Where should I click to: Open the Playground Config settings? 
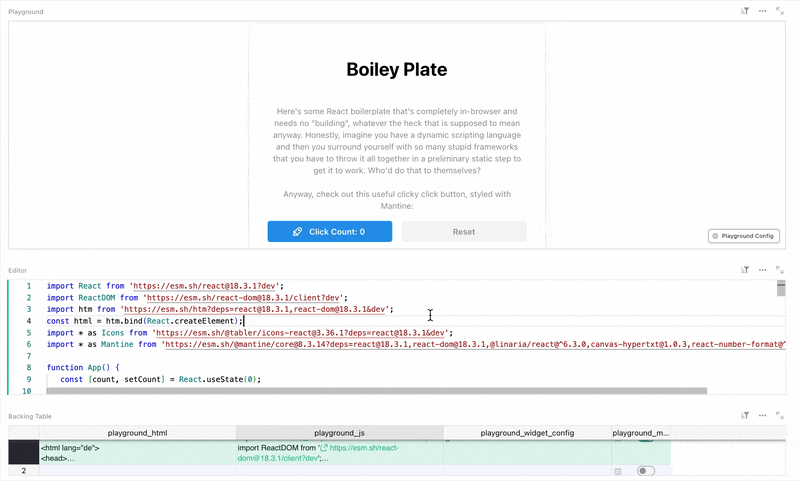743,236
